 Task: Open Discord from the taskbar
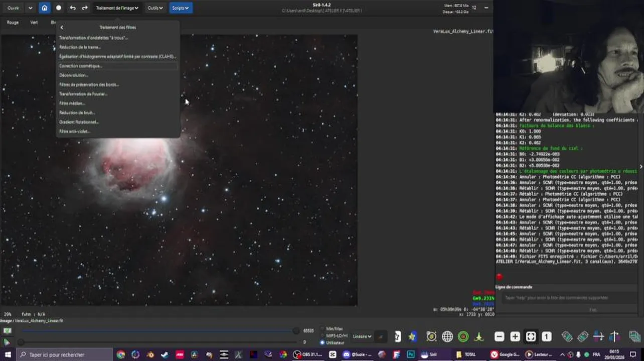pyautogui.click(x=357, y=354)
